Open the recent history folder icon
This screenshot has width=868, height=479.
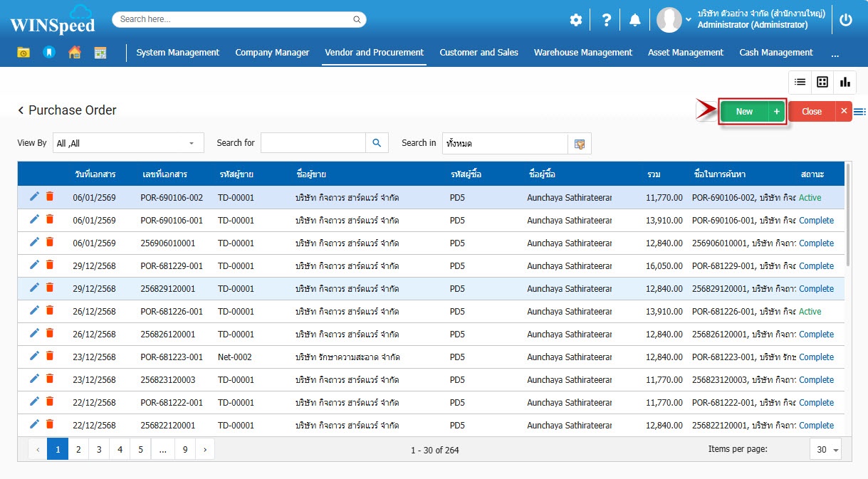point(23,53)
